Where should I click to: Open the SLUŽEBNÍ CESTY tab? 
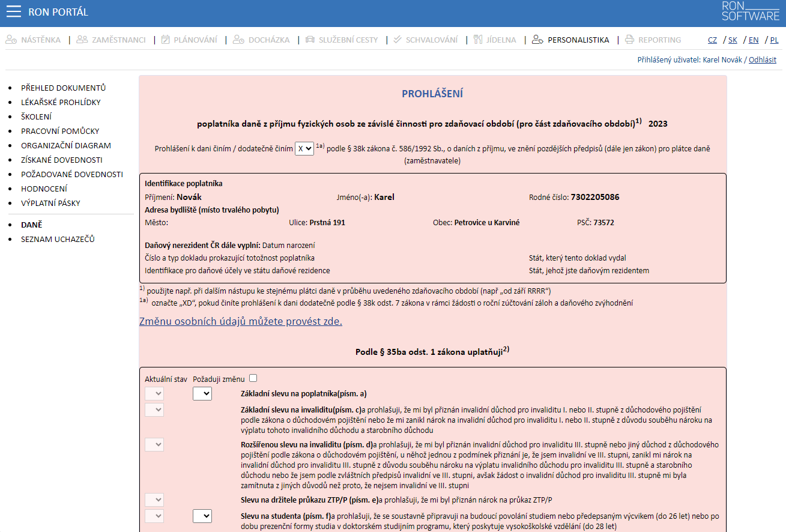pos(349,40)
